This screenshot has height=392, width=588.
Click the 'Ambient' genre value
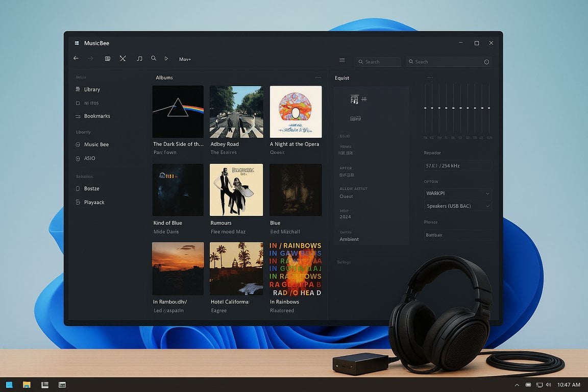click(x=349, y=239)
